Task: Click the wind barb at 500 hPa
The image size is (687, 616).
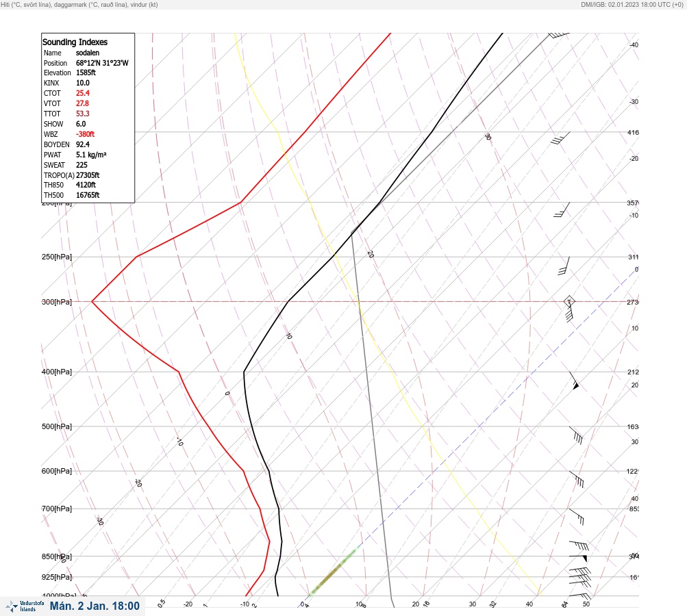Action: tap(576, 435)
